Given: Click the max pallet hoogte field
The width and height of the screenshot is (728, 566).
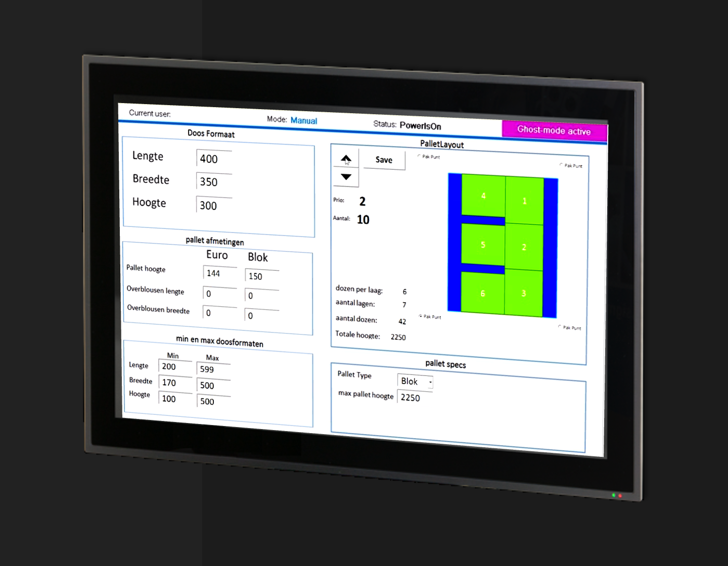Looking at the screenshot, I should coord(415,398).
